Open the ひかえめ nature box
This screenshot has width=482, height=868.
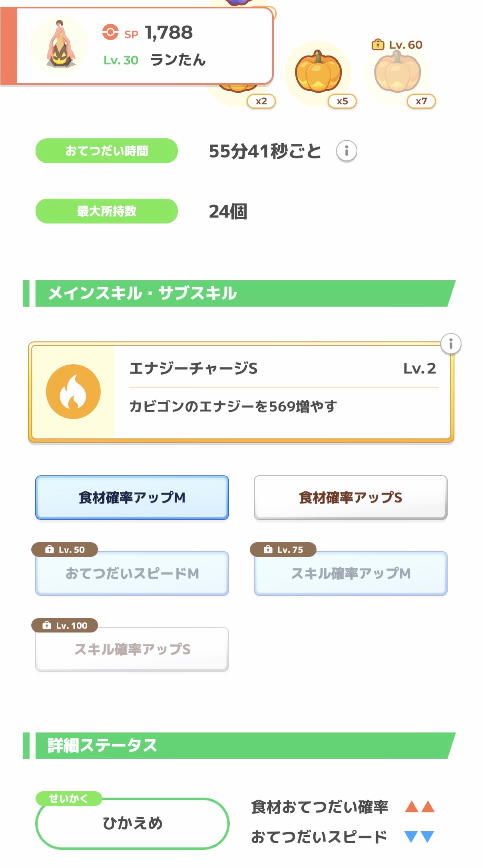click(x=132, y=823)
